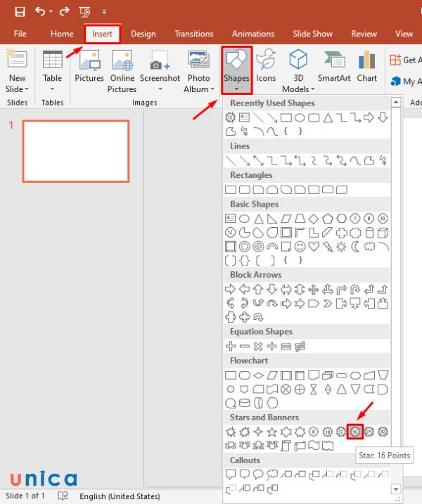The image size is (422, 504).
Task: Open the Design ribbon tab
Action: pos(143,34)
